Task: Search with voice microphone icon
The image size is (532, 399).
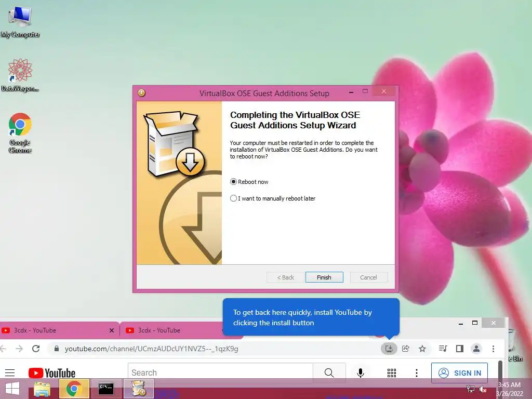Action: [x=361, y=373]
